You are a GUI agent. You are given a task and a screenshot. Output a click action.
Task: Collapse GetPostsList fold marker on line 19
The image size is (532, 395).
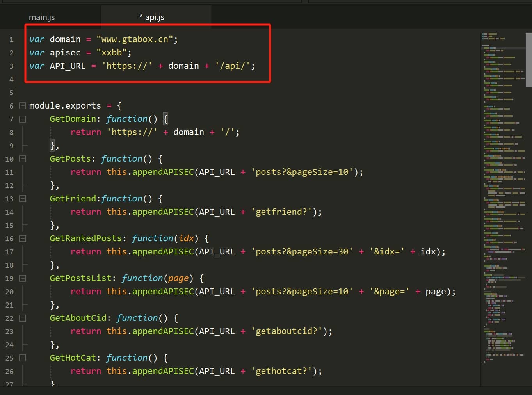pos(23,278)
